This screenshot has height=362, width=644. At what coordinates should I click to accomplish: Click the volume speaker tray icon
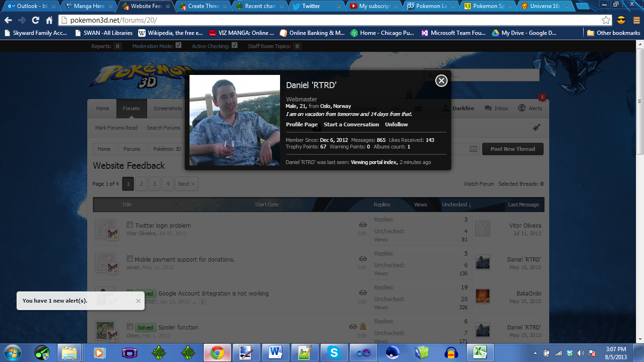[x=580, y=353]
